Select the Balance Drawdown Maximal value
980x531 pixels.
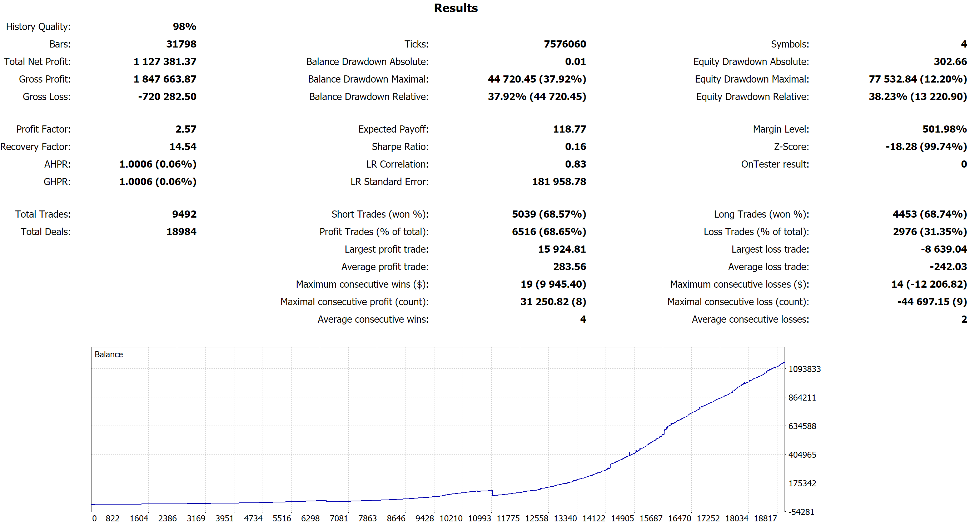click(x=537, y=79)
